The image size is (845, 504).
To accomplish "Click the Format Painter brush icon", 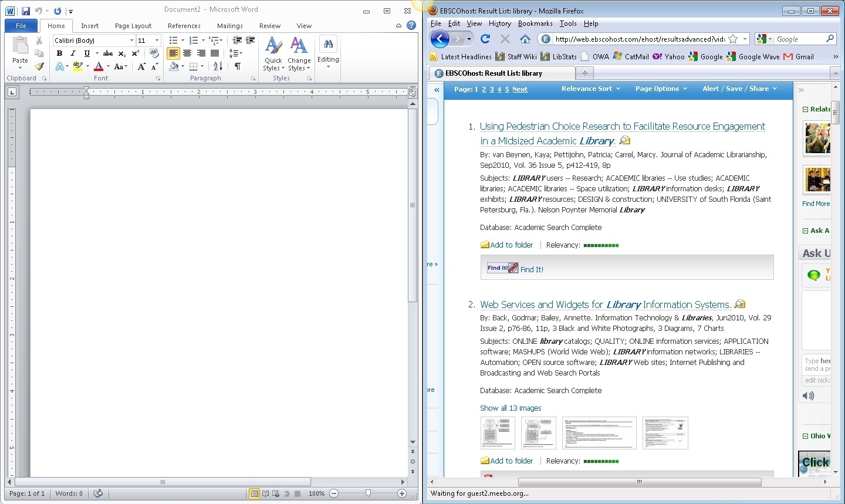I will (39, 66).
